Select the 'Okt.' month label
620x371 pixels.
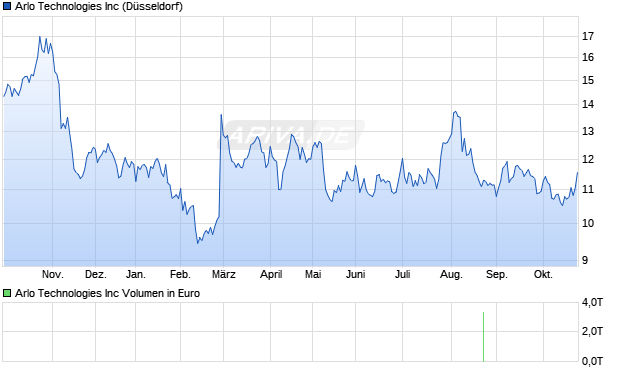(x=543, y=274)
